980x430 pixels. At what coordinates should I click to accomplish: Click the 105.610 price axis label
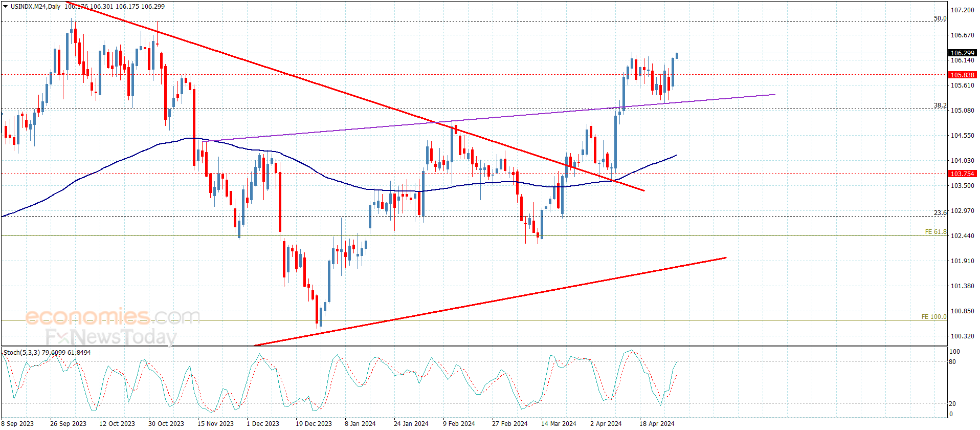pyautogui.click(x=962, y=85)
